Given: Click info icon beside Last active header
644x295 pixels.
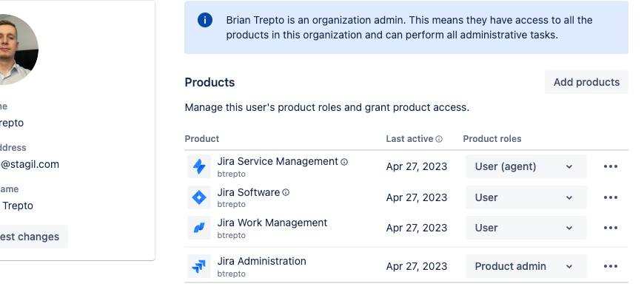Looking at the screenshot, I should 439,139.
